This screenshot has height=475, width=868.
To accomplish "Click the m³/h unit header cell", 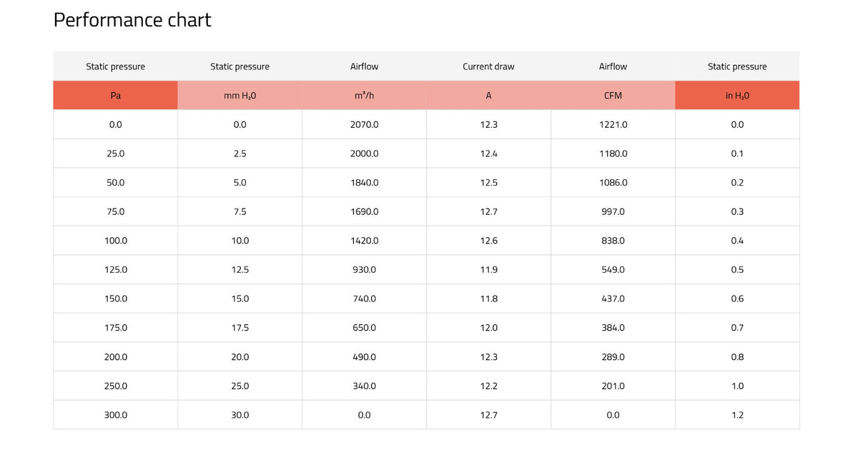I will (x=365, y=95).
